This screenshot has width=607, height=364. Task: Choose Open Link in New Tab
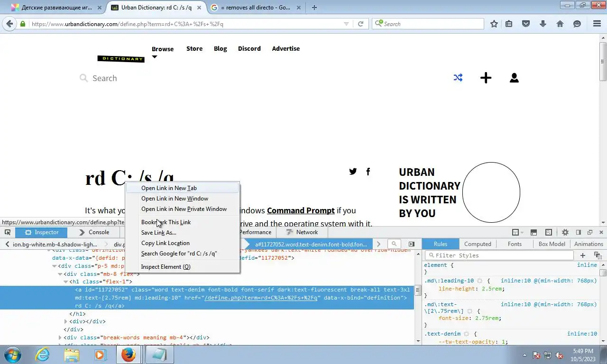(x=183, y=188)
